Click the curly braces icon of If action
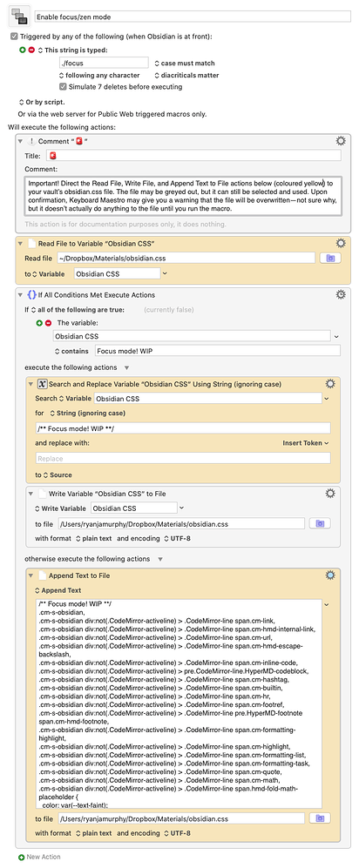Screen dimensions: 359x868 point(31,295)
